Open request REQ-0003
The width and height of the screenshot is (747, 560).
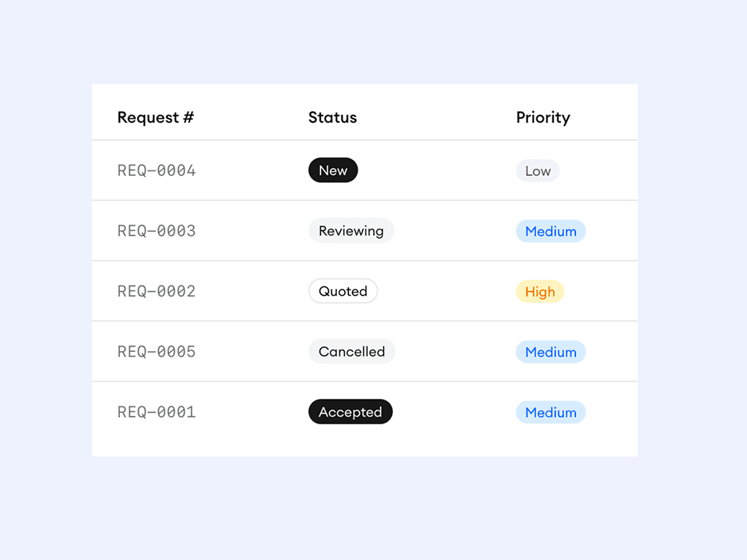(157, 231)
